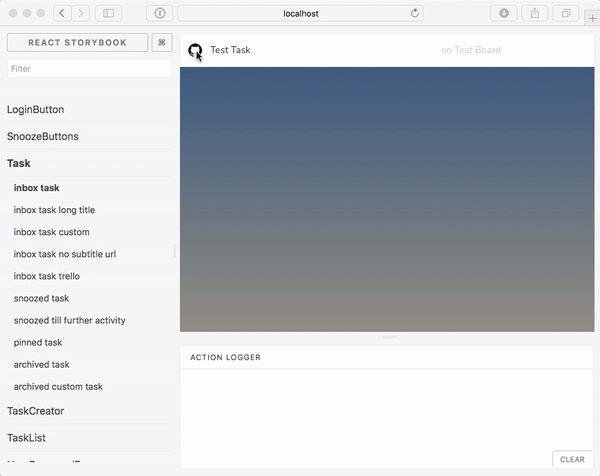Click the Safari share button
The image size is (600, 476).
[x=535, y=13]
